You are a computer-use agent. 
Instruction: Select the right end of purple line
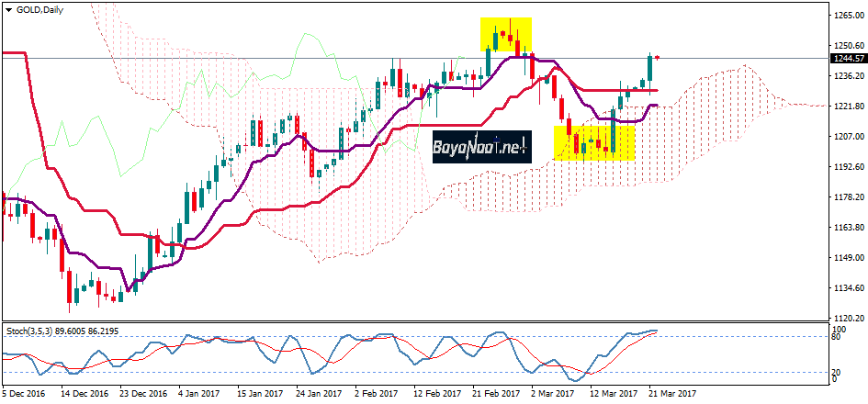(656, 106)
